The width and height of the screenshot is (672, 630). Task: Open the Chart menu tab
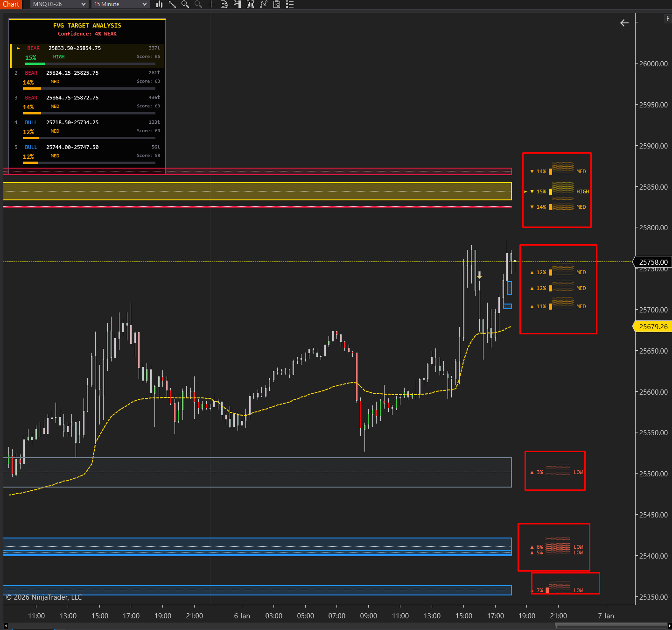[11, 4]
